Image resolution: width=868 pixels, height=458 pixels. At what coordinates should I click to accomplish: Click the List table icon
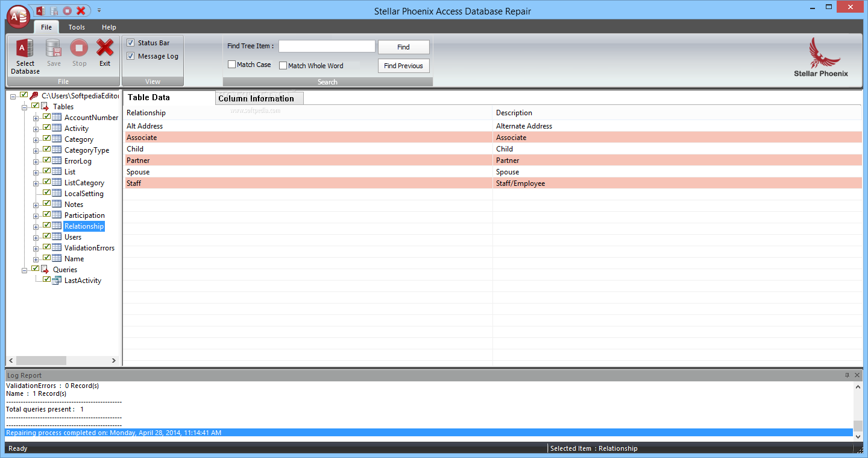(x=57, y=171)
